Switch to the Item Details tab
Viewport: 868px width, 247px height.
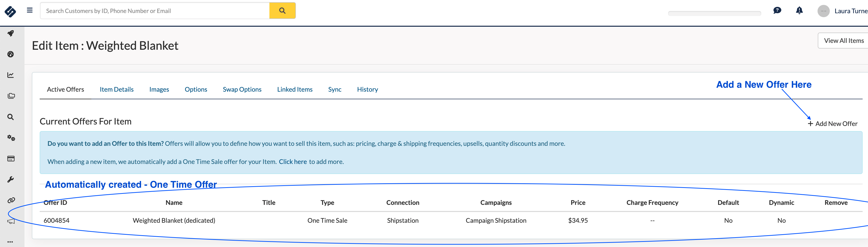pyautogui.click(x=117, y=89)
